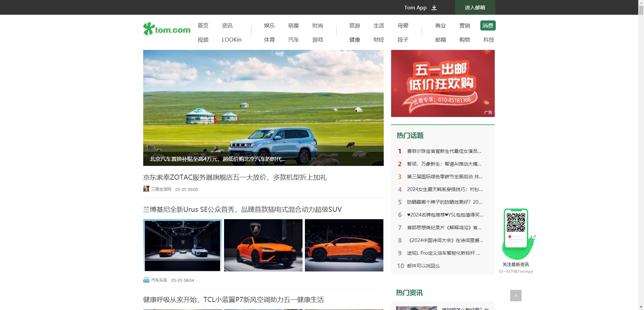This screenshot has height=310, width=644.
Task: Open the 商业 section
Action: click(x=440, y=25)
